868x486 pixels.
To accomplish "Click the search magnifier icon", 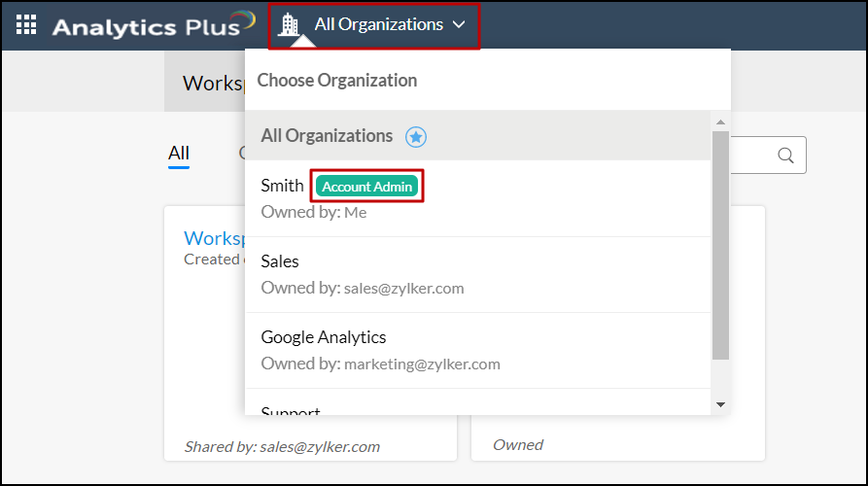I will tap(785, 156).
